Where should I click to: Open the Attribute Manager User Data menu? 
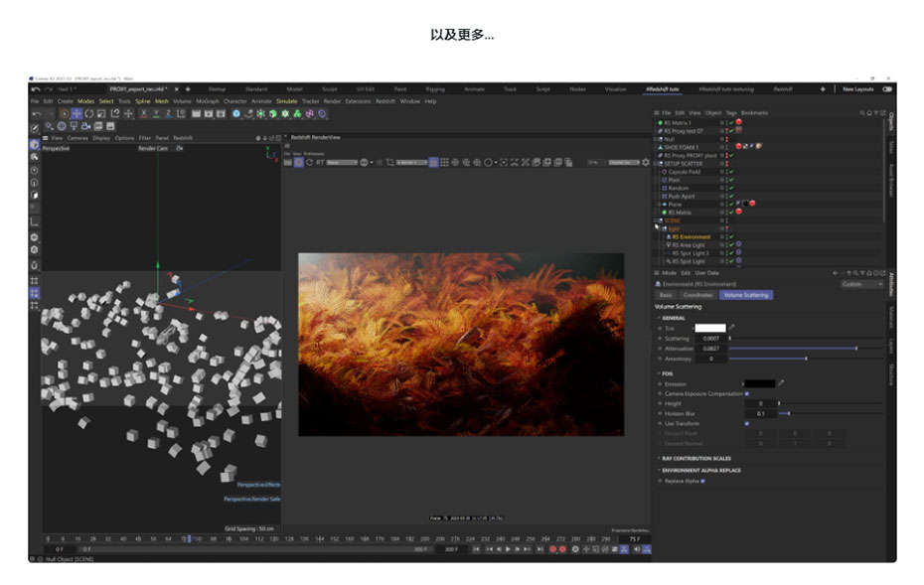(x=707, y=273)
